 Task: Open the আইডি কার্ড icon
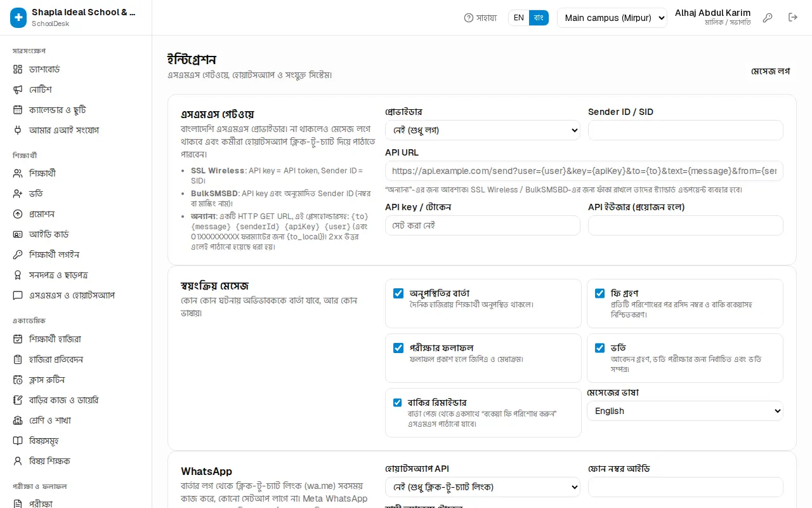click(x=18, y=234)
